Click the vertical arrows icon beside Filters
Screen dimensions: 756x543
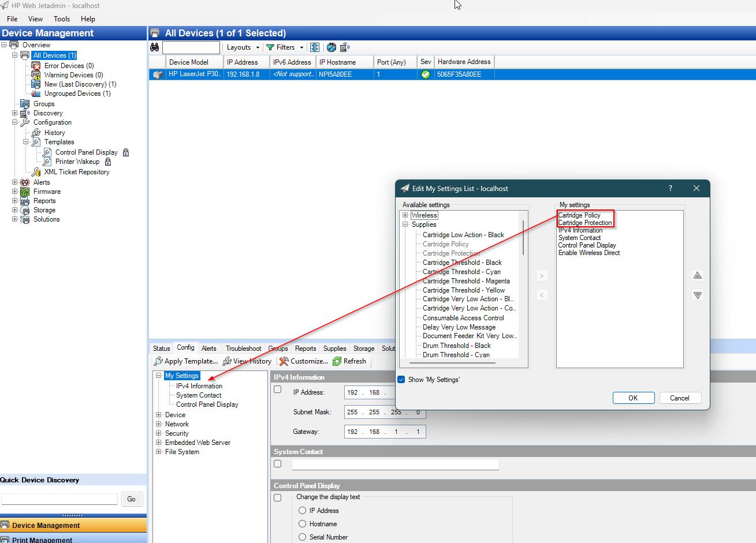coord(315,47)
